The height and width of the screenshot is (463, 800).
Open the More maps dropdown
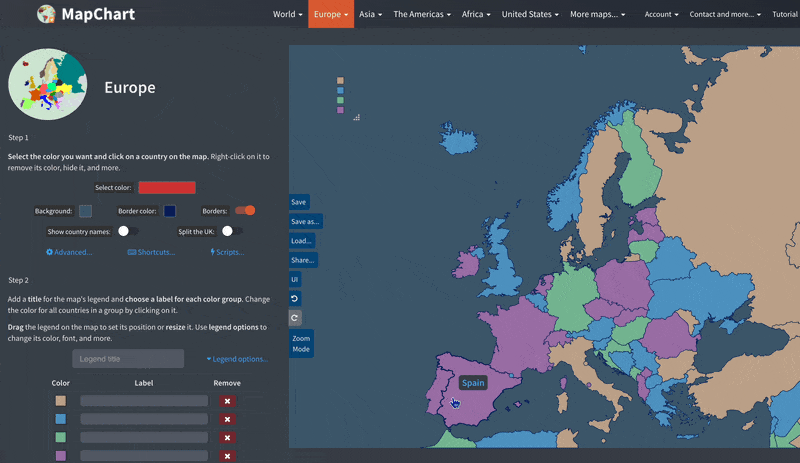click(x=597, y=14)
